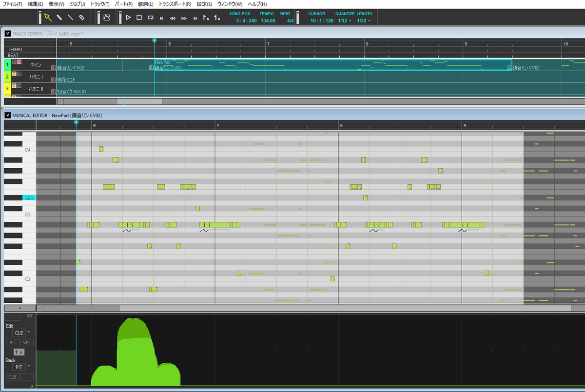Solo track 3 ハモニ II
The image size is (585, 392).
click(x=19, y=86)
